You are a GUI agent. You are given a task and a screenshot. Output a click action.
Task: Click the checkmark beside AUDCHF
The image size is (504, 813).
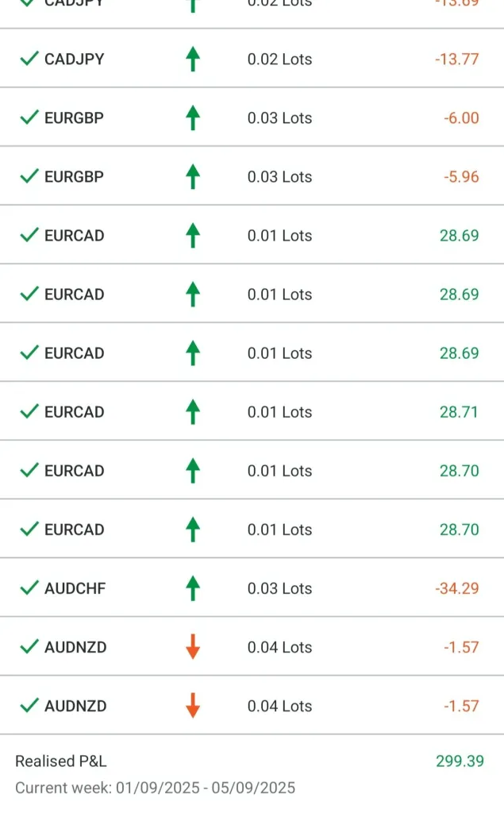(29, 588)
